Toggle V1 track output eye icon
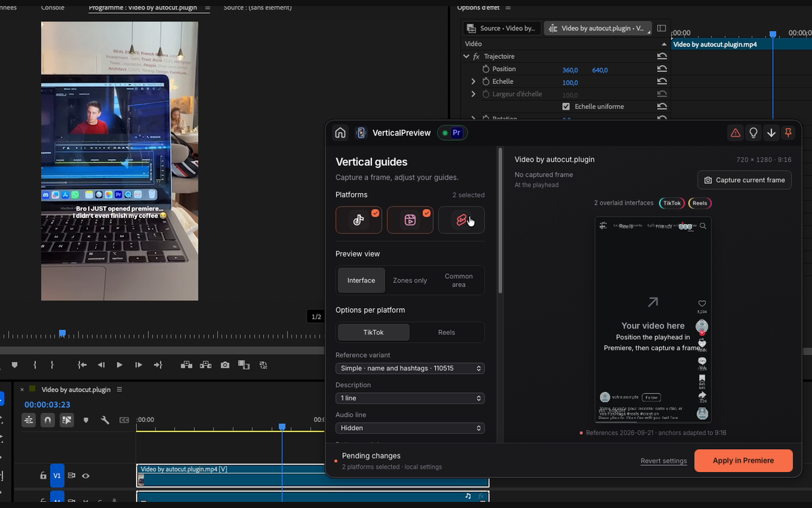The width and height of the screenshot is (812, 508). [86, 476]
